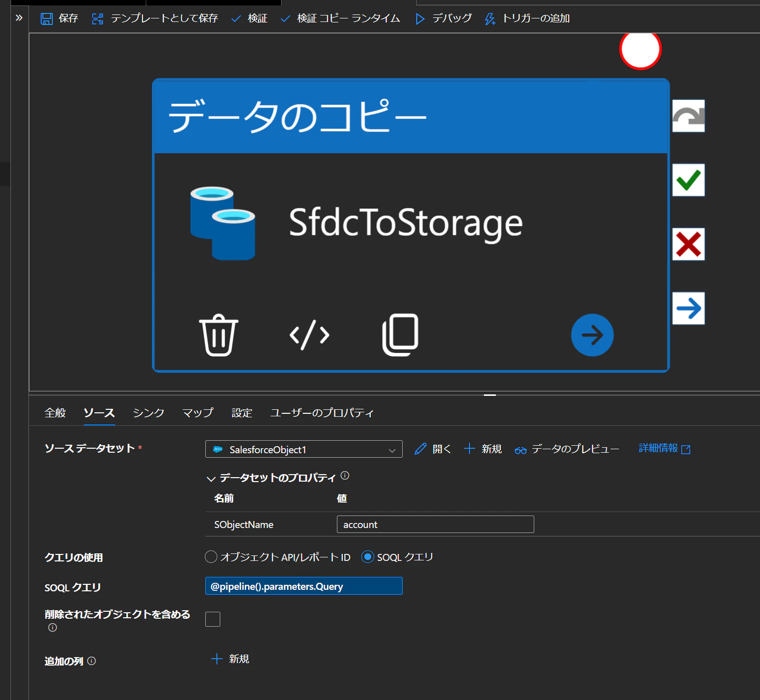Open the 詳細情報 link

coord(658,448)
